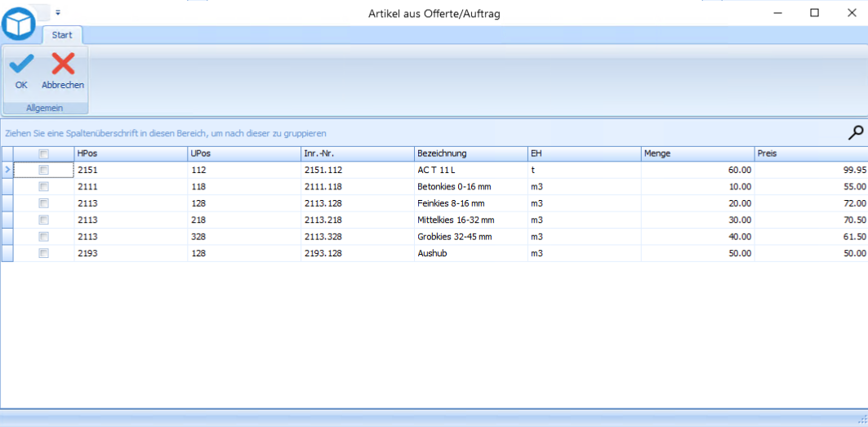Click price cell 99.95
This screenshot has height=427, width=868.
pyautogui.click(x=812, y=170)
